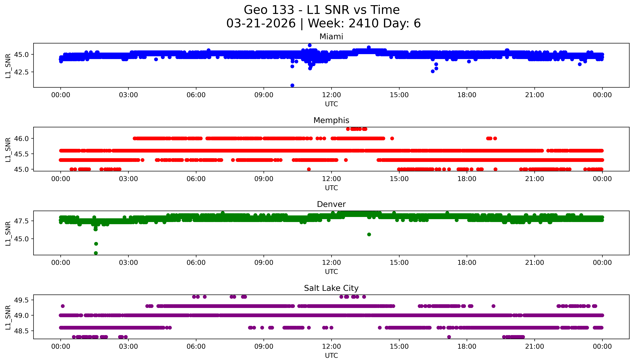The image size is (634, 364).
Task: Click Miami's lowest outlier point near 10:15
Action: coord(292,85)
